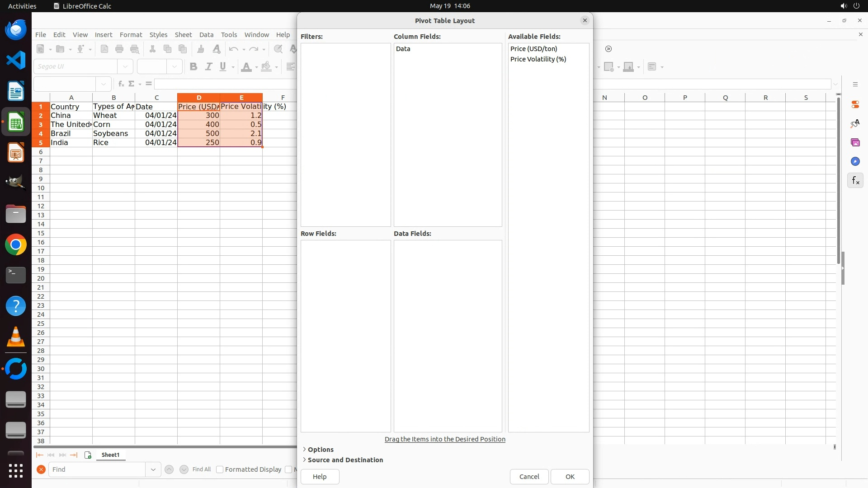This screenshot has width=868, height=488.
Task: Open the Styles sidebar panel
Action: 855,124
